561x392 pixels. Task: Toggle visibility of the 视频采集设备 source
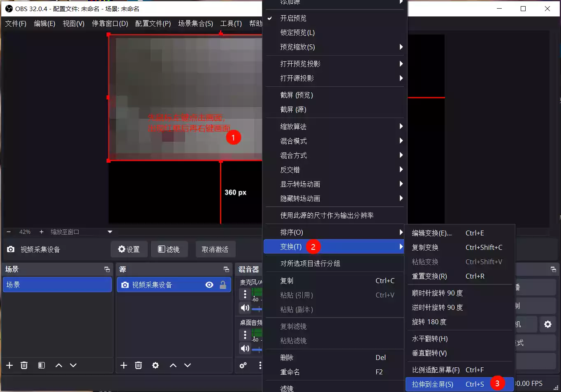click(x=209, y=284)
